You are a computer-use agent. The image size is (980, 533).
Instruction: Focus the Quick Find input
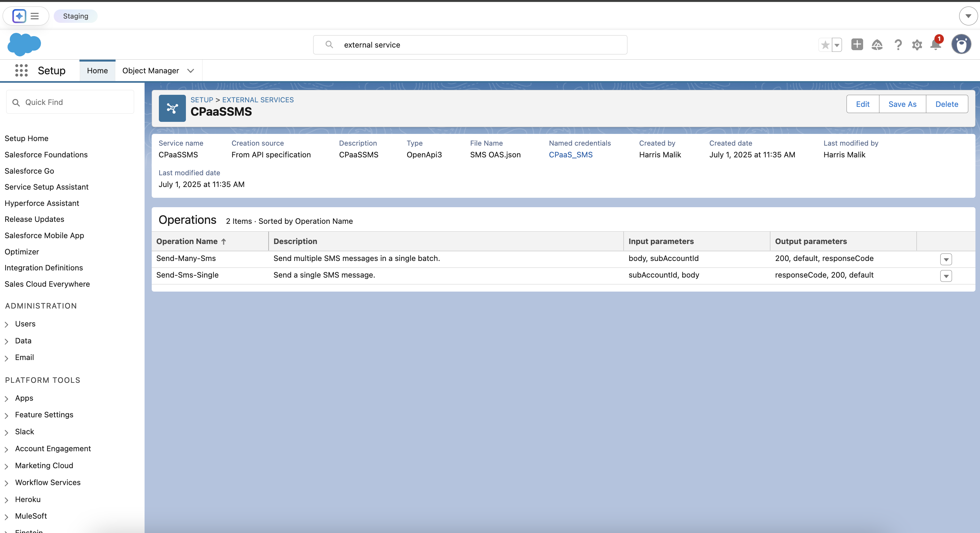(x=70, y=102)
